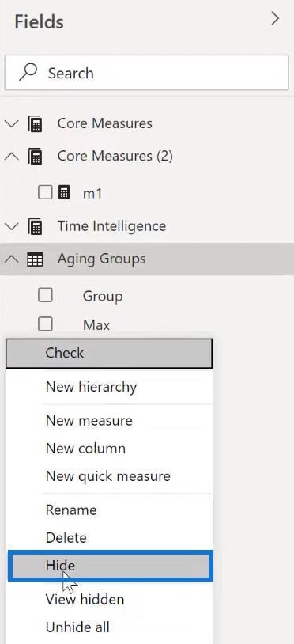This screenshot has height=644, width=294.
Task: Collapse the Aging Groups table
Action: [13, 259]
